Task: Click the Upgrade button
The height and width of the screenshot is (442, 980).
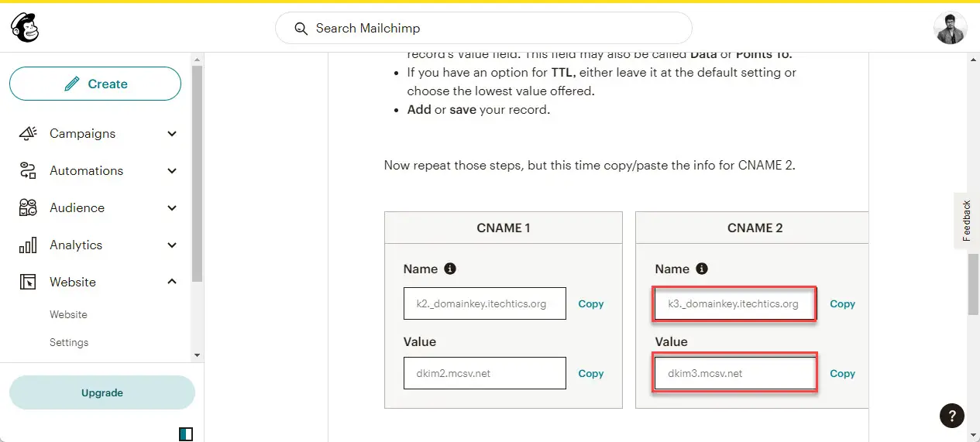Action: click(x=102, y=392)
